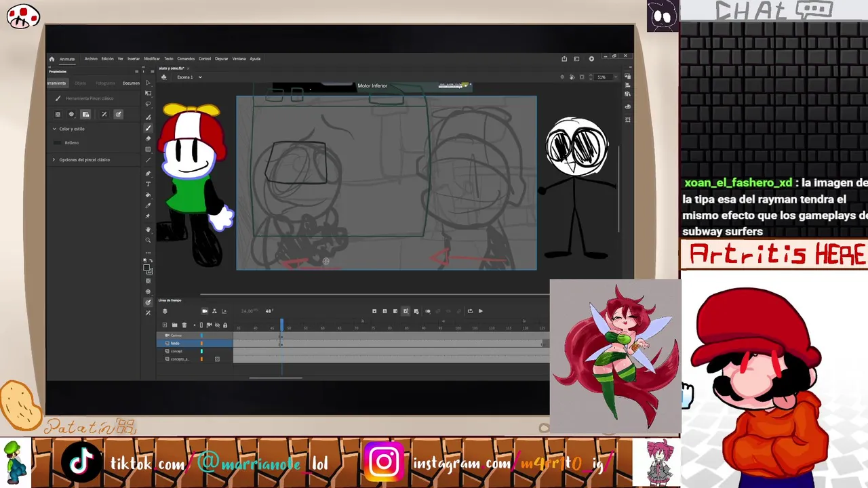Select the Selection arrow tool
868x488 pixels.
tap(148, 83)
